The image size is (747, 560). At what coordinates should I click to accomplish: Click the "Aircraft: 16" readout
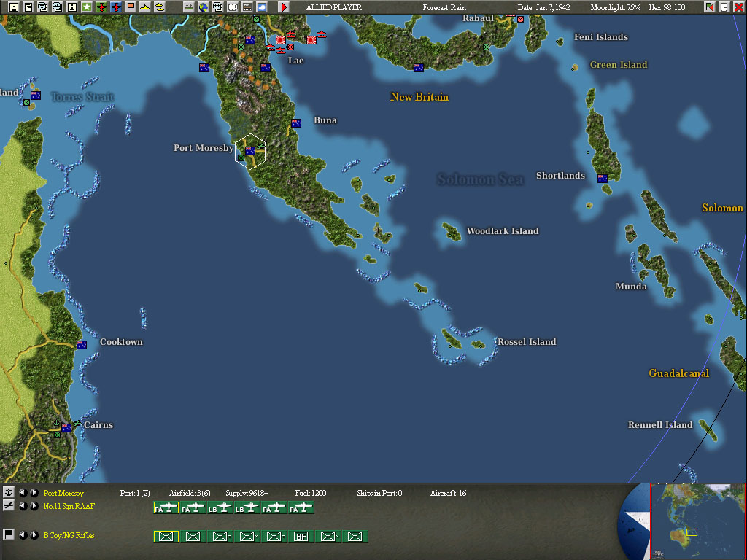pyautogui.click(x=449, y=493)
